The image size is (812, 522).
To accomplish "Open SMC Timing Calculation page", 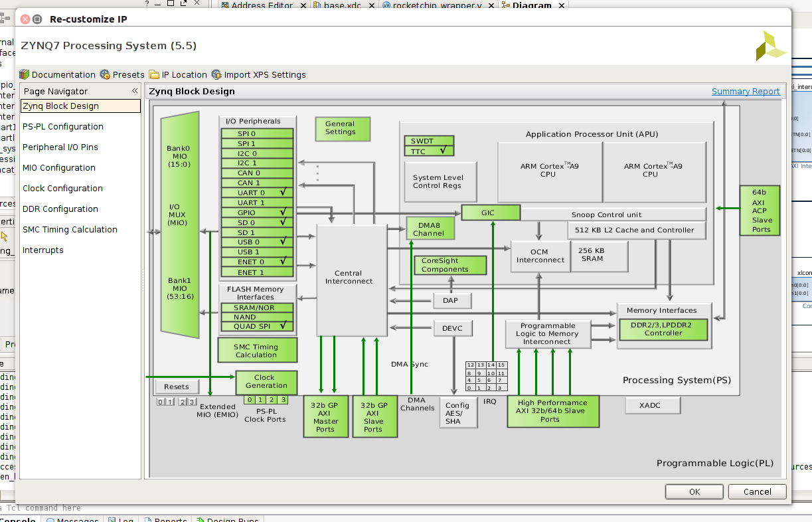I will 70,229.
